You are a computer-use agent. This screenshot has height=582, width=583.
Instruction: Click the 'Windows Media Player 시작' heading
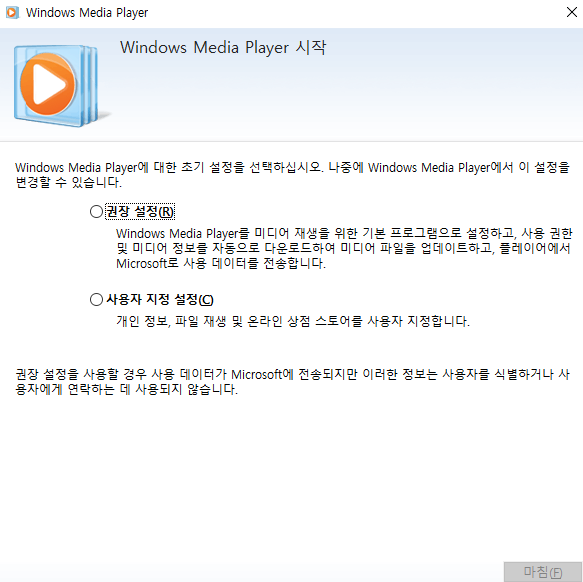click(223, 48)
